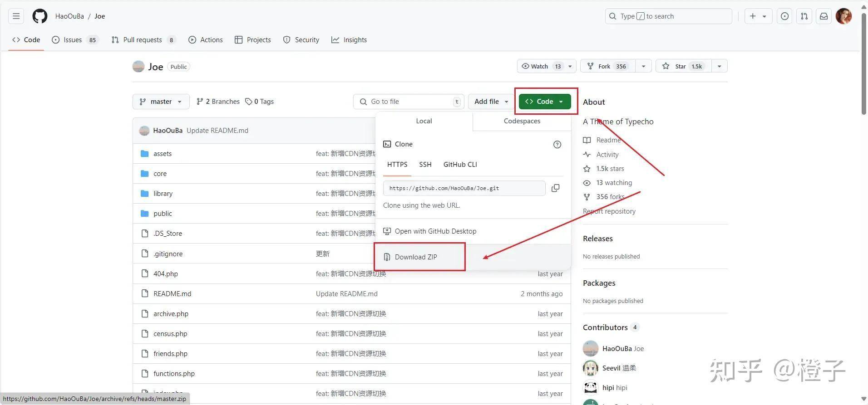The width and height of the screenshot is (868, 405).
Task: Toggle the green Code dropdown button
Action: tap(545, 102)
